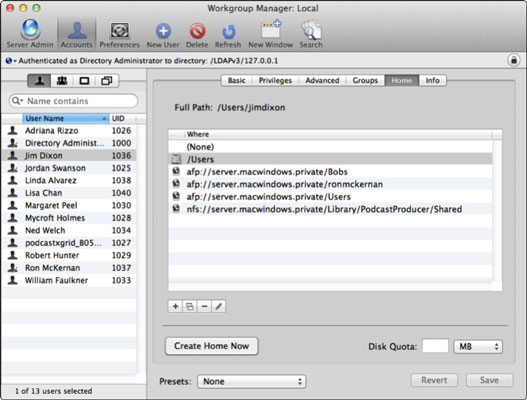Select the Directory Administrator user row
The width and height of the screenshot is (527, 400).
coord(69,143)
